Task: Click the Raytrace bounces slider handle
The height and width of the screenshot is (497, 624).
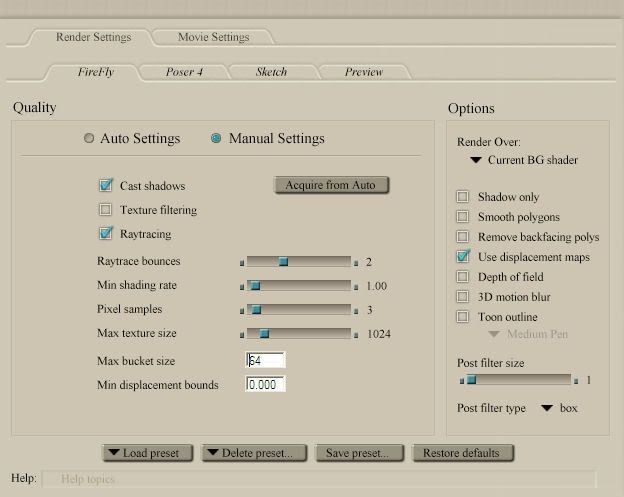Action: (x=283, y=262)
